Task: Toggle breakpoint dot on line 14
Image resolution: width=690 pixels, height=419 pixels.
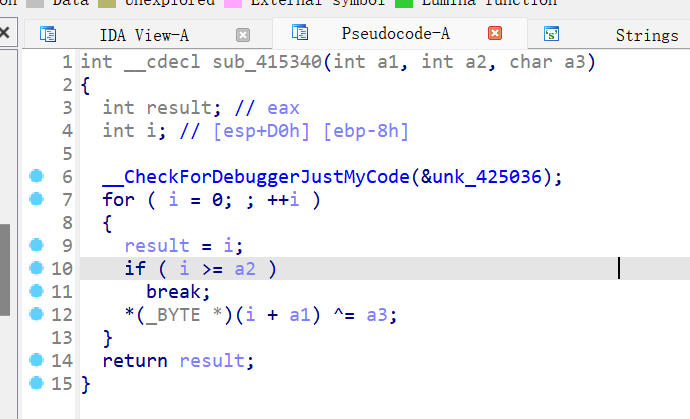Action: coord(37,360)
